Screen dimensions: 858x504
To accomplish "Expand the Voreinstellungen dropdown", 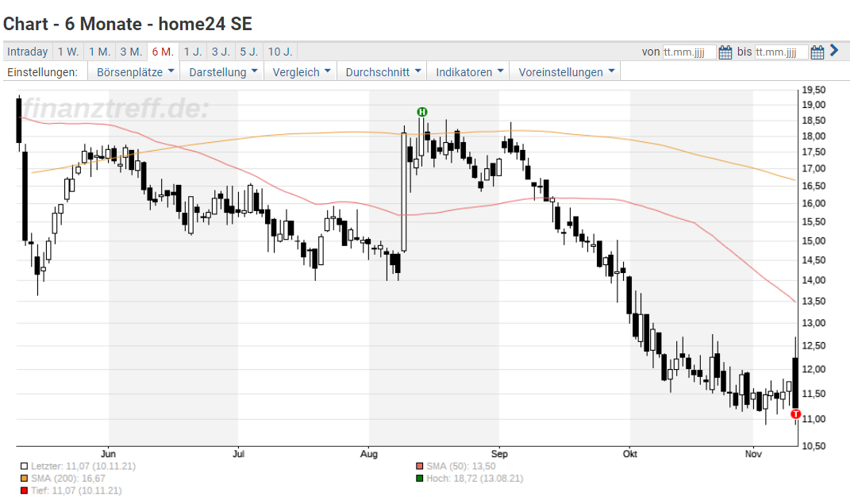I will click(x=566, y=71).
